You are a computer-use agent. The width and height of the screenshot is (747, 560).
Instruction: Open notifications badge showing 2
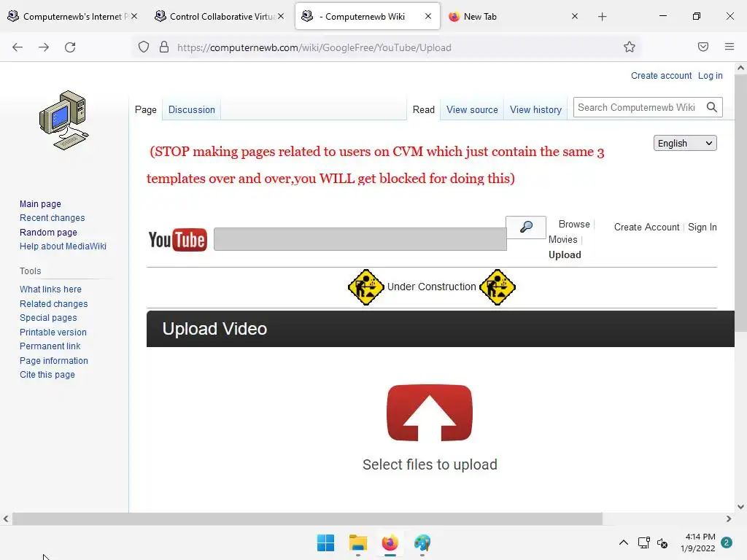pos(727,542)
